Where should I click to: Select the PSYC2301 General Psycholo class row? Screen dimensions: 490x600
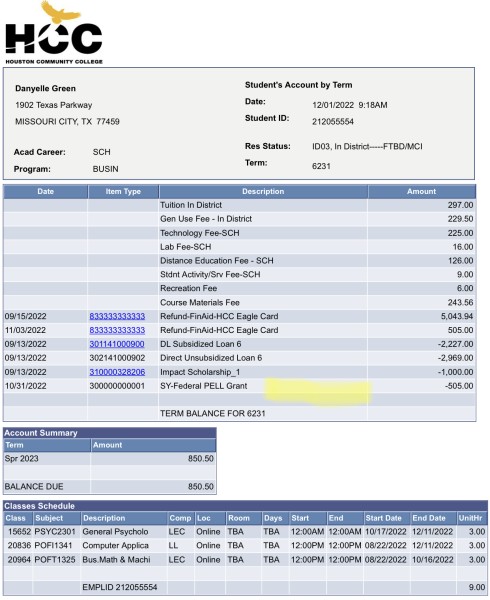click(245, 532)
